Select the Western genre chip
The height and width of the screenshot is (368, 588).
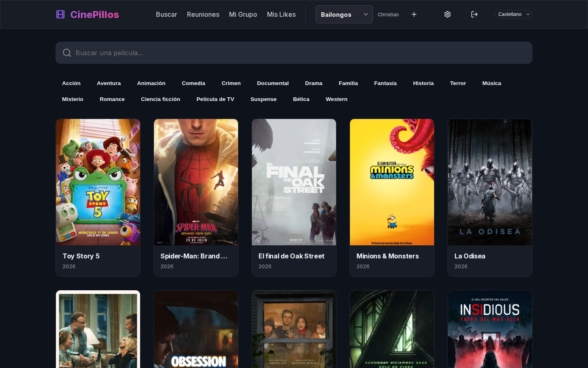tap(336, 99)
